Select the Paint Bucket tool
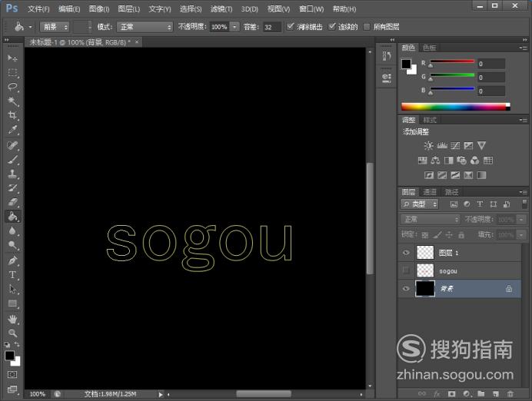532x401 pixels. click(x=12, y=217)
